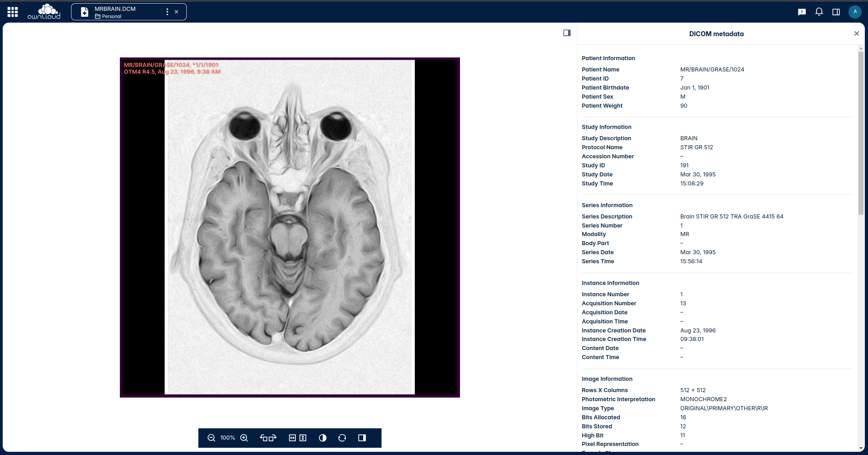The image size is (868, 455).
Task: Rotate the image counter-clockwise
Action: (264, 438)
